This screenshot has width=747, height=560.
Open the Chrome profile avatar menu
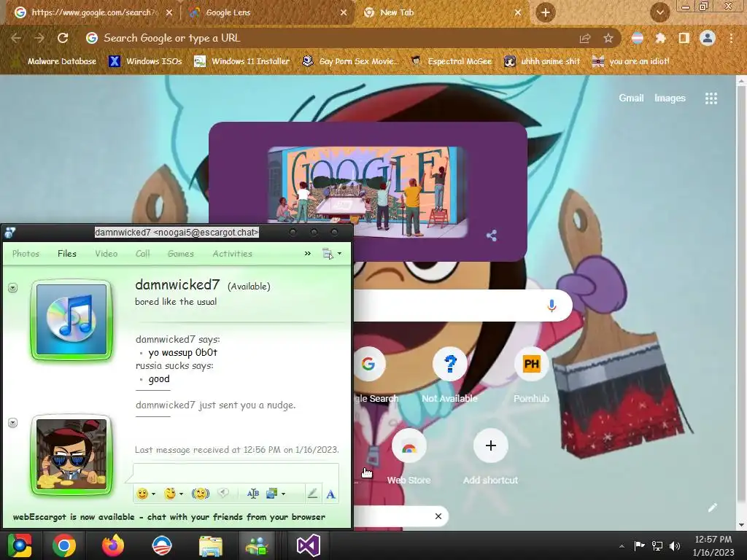pyautogui.click(x=708, y=38)
